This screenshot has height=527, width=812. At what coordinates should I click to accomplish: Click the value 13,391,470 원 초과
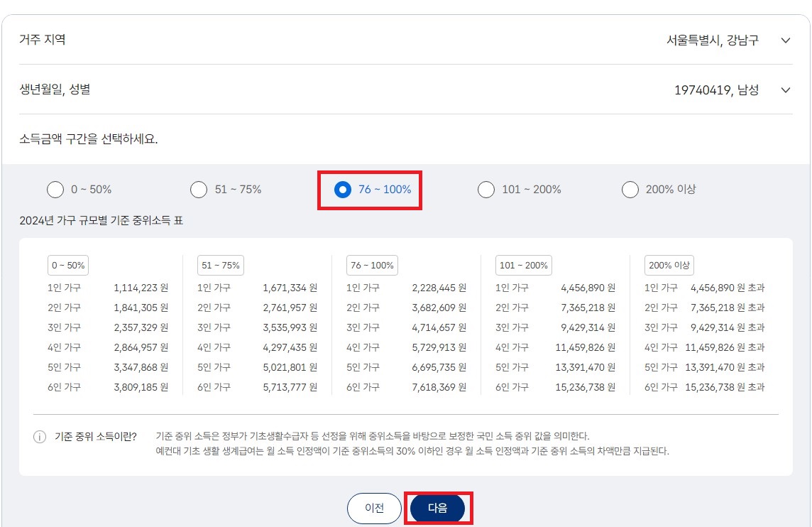[x=725, y=367]
